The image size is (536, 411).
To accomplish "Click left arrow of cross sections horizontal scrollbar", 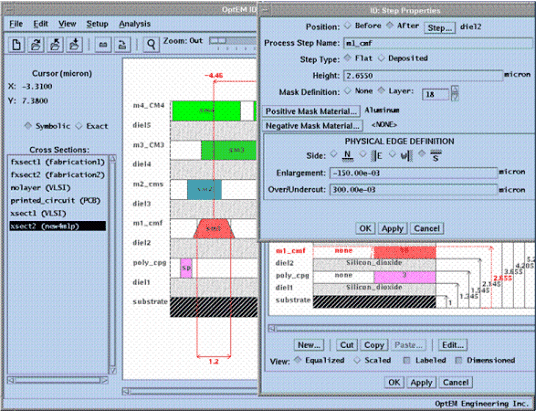I will click(x=11, y=380).
